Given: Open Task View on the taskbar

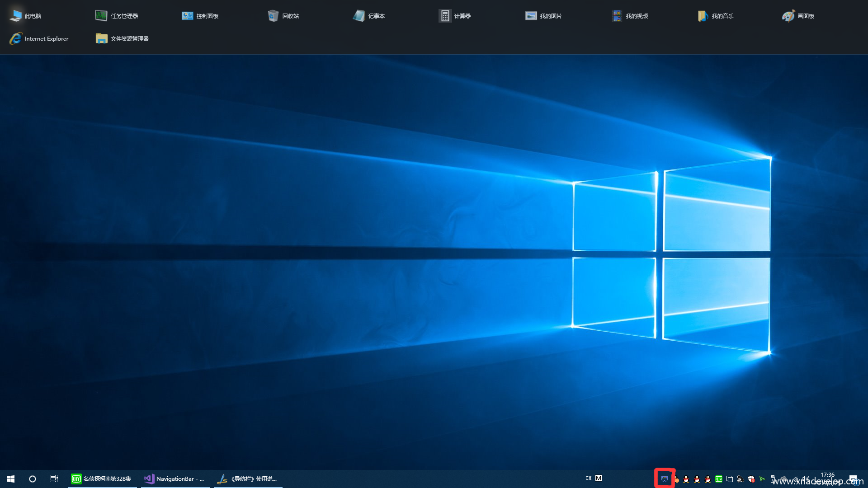Looking at the screenshot, I should (54, 479).
